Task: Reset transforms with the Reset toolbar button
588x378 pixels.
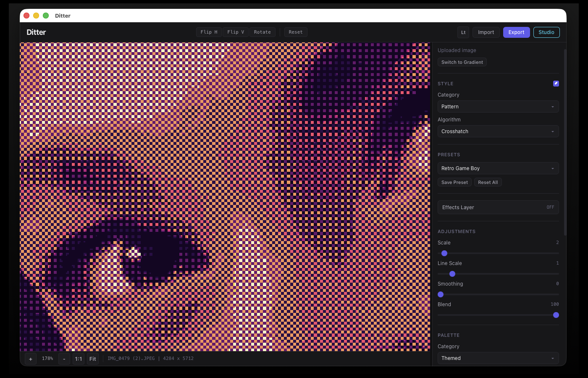Action: click(x=296, y=32)
